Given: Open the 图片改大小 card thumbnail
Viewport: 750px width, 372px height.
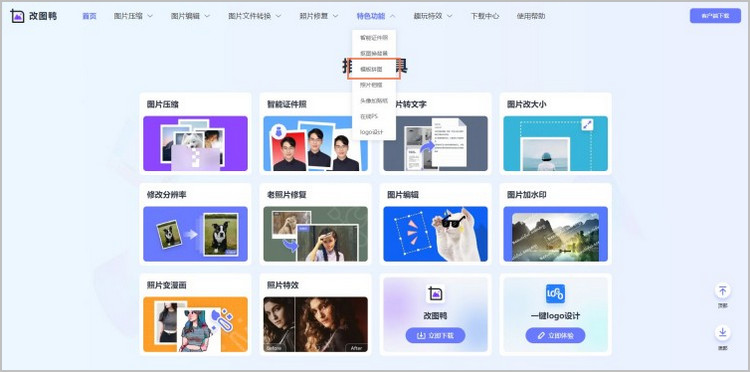Looking at the screenshot, I should pos(555,143).
